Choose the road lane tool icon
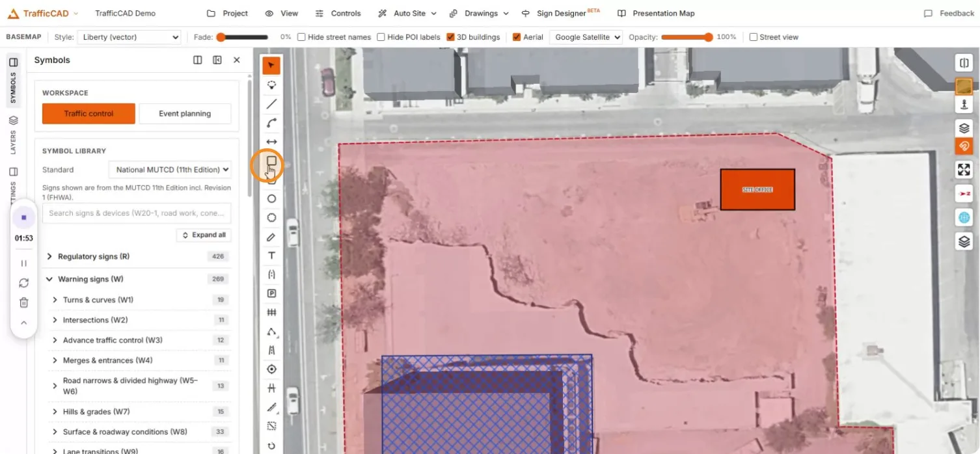Screen dimensions: 980x454 pos(271,350)
